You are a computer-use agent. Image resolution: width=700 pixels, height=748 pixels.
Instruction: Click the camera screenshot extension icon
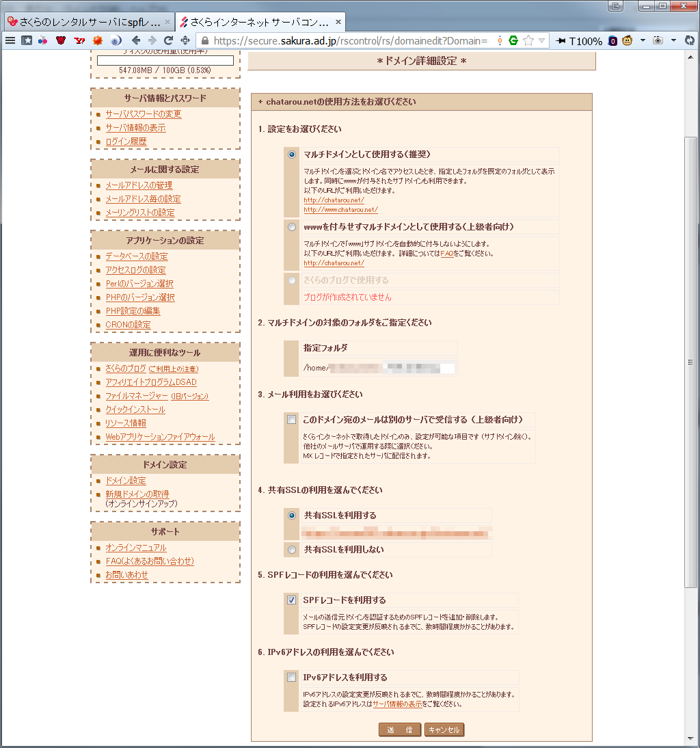point(658,40)
